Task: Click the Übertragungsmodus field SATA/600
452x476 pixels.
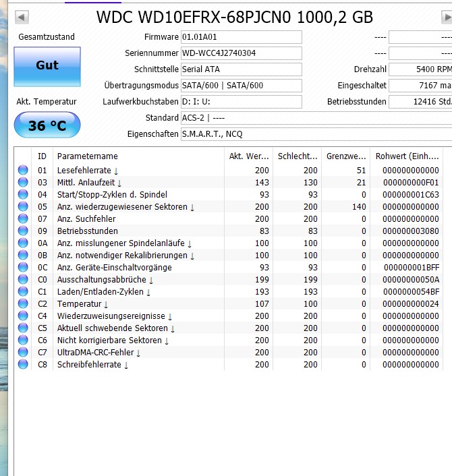Action: pyautogui.click(x=242, y=86)
